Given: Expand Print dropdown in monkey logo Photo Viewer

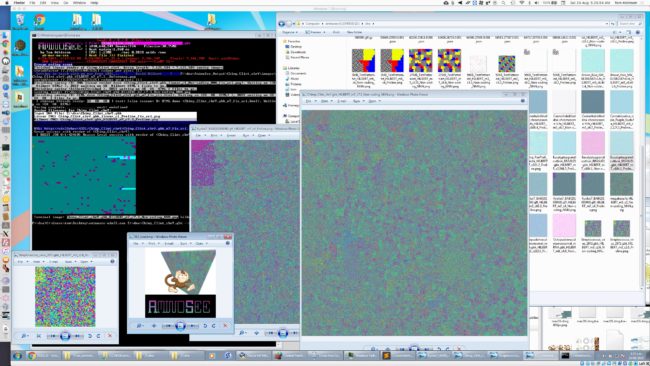Looking at the screenshot, I should click(153, 243).
